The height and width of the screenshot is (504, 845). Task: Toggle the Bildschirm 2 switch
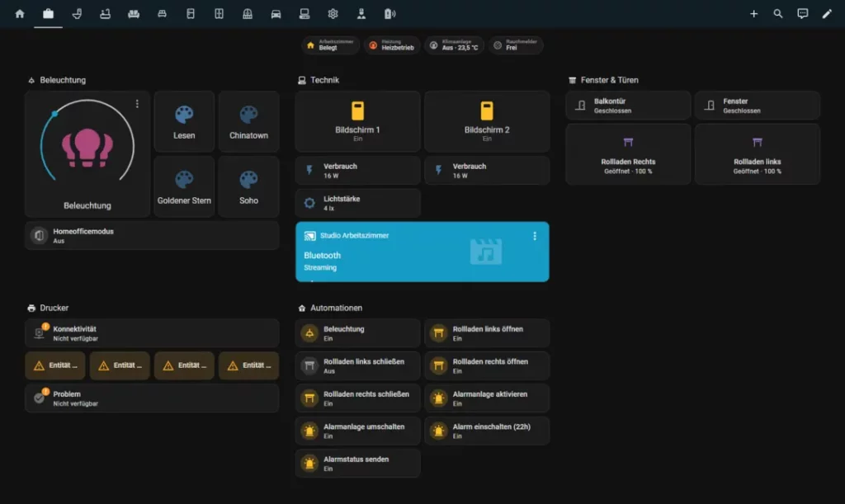point(486,120)
